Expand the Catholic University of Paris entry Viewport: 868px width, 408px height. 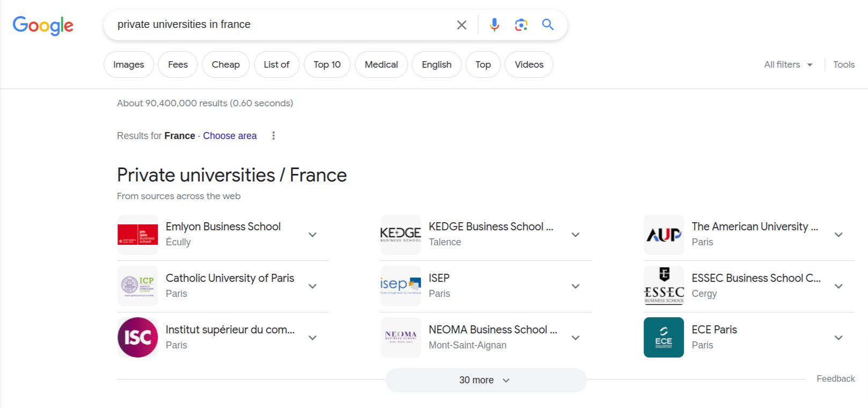[x=312, y=286]
